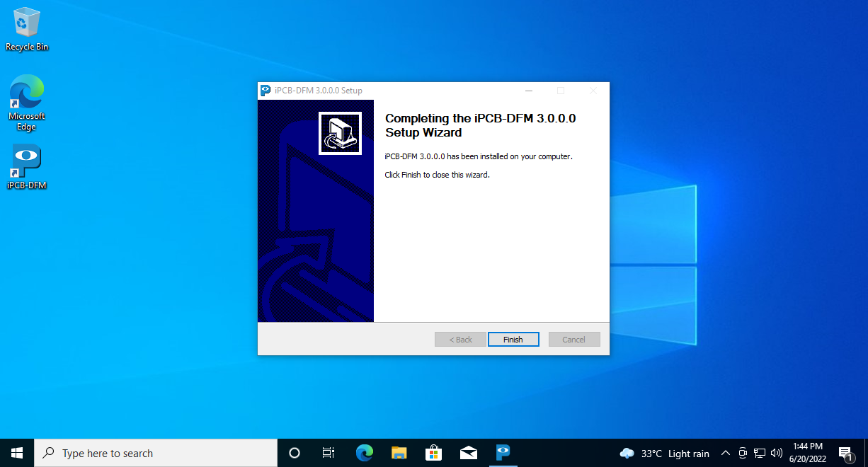Open the Windows Start menu

pos(17,453)
